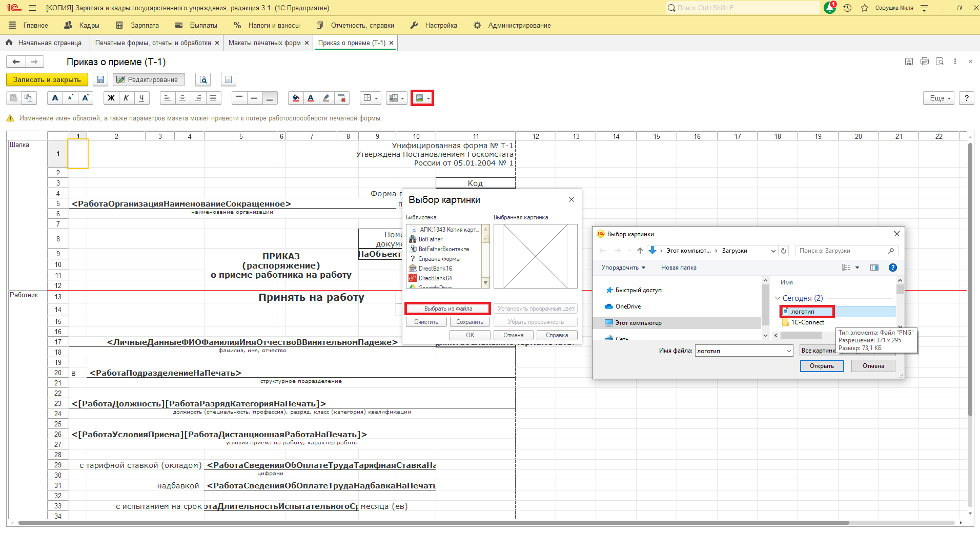This screenshot has height=533, width=980.
Task: Click the printer icon at top right
Action: 925,61
